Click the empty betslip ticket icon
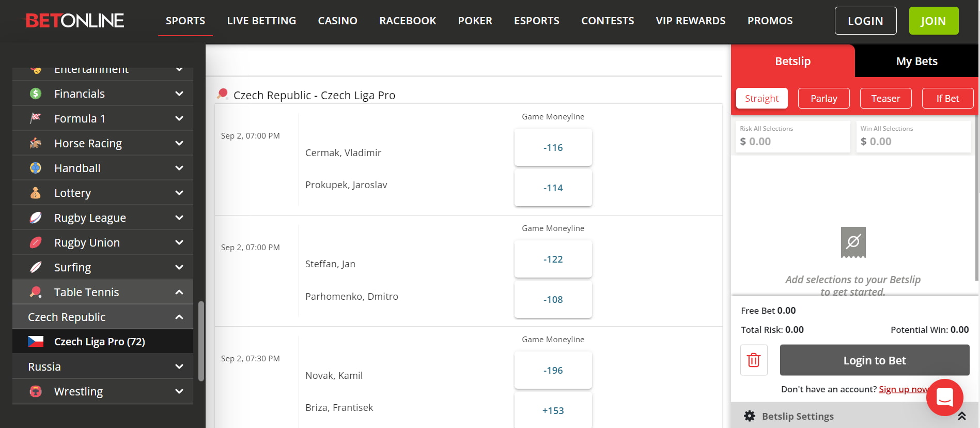The image size is (980, 428). (853, 242)
